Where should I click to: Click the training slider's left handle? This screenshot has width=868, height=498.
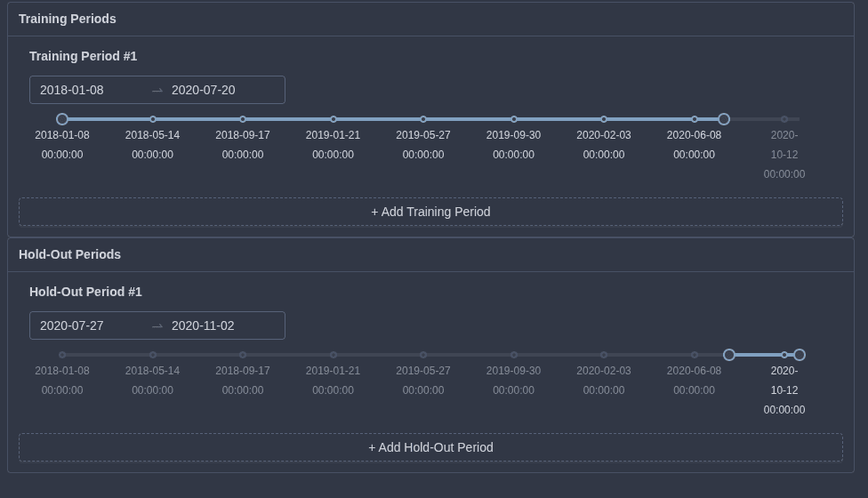pos(62,119)
